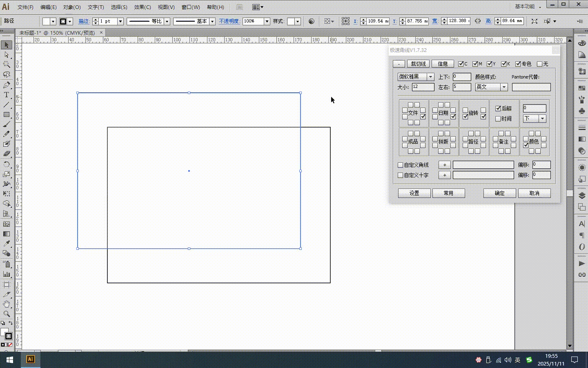Open the 对象(O) menu
Screen dimensions: 588x368
(x=72, y=7)
